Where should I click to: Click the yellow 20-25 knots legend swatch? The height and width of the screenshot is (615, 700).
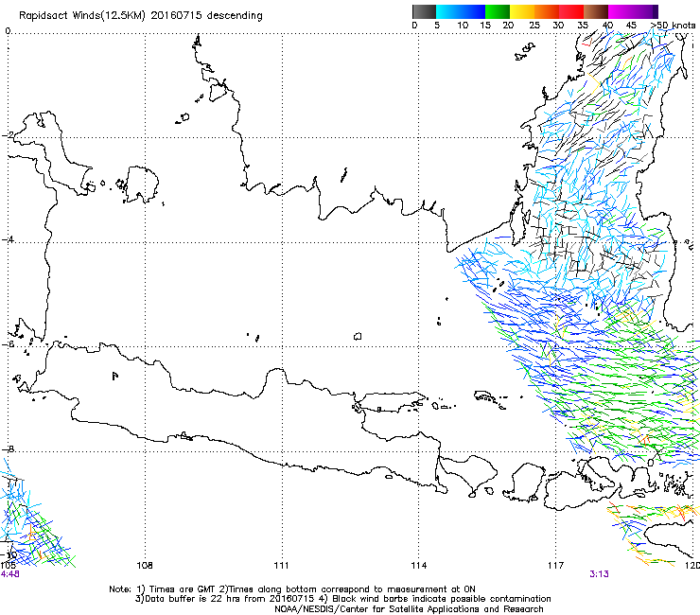pos(522,11)
